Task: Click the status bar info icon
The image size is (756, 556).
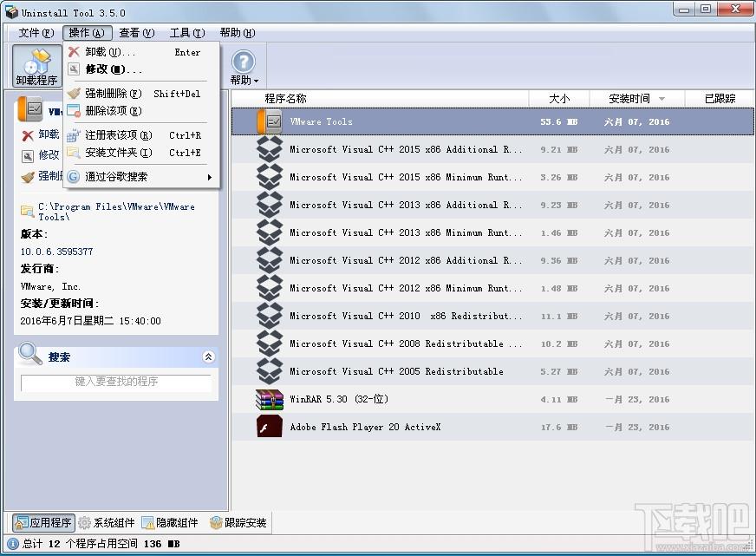Action: tap(14, 544)
